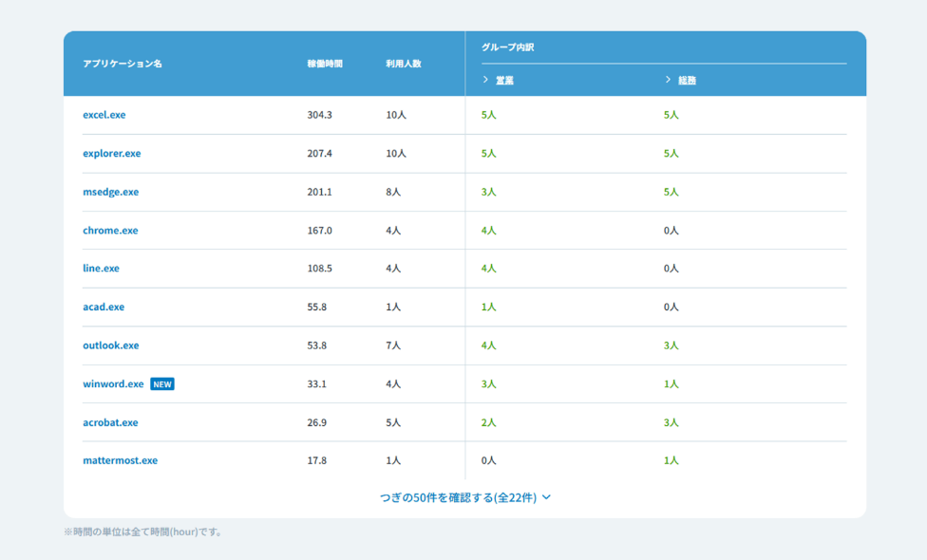The width and height of the screenshot is (927, 560).
Task: Open the msedge.exe usage details
Action: 111,192
